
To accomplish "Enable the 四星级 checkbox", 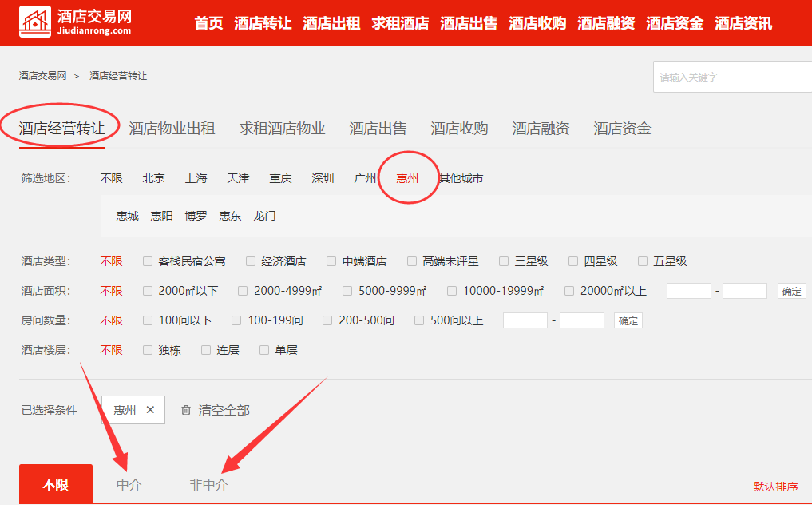I will click(x=572, y=261).
